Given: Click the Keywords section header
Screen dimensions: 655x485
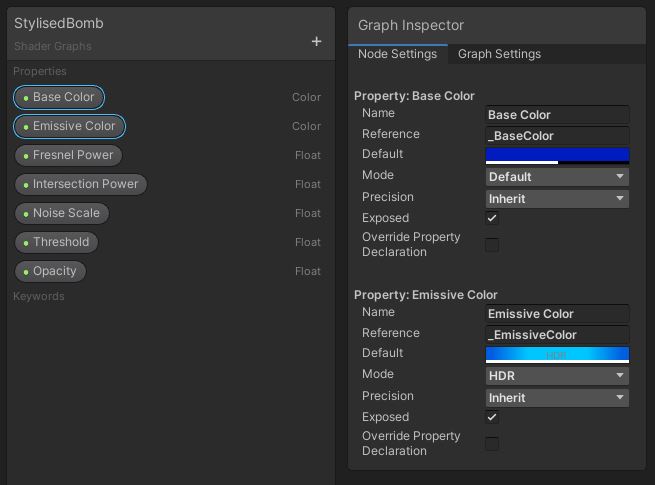Looking at the screenshot, I should point(39,297).
